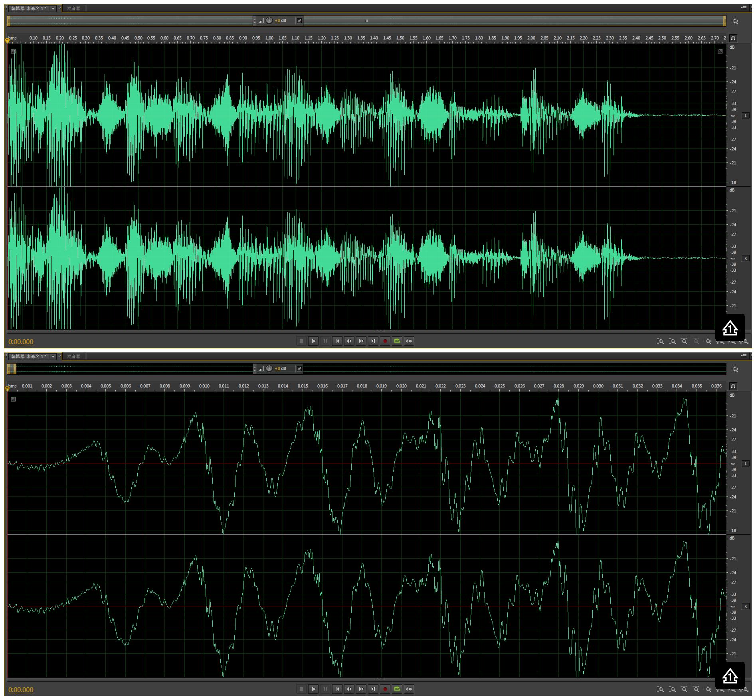The image size is (756, 700).
Task: Click Stop in the upper editor transport
Action: [301, 341]
